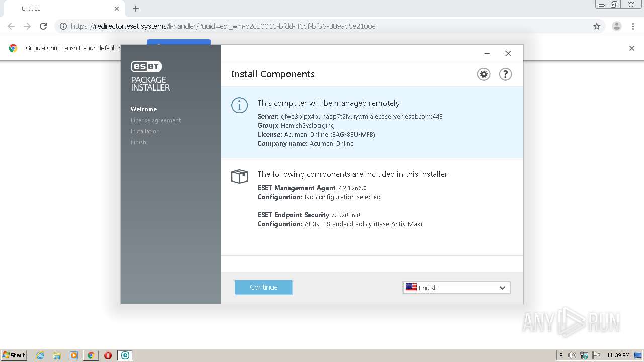Continue the ESET installation
Viewport: 644px width, 362px height.
[264, 287]
